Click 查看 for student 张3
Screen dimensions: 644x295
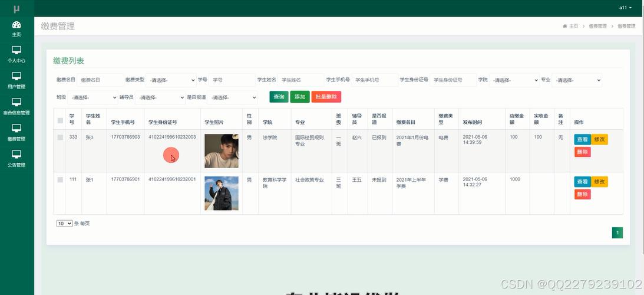click(x=582, y=139)
